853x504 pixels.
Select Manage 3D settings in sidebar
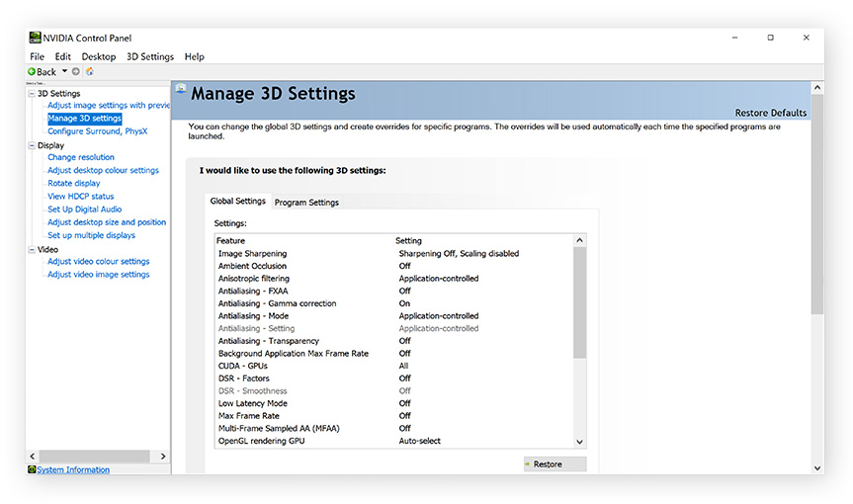pos(84,118)
